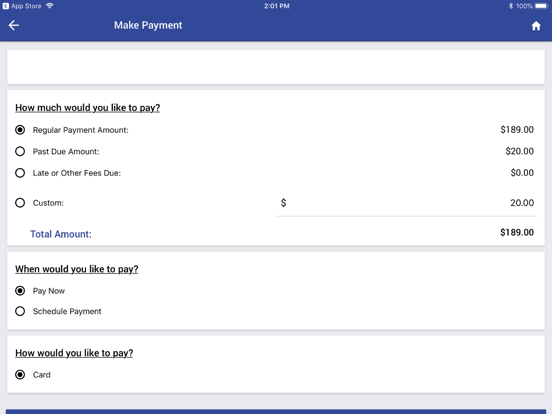Go to home via house icon

536,26
